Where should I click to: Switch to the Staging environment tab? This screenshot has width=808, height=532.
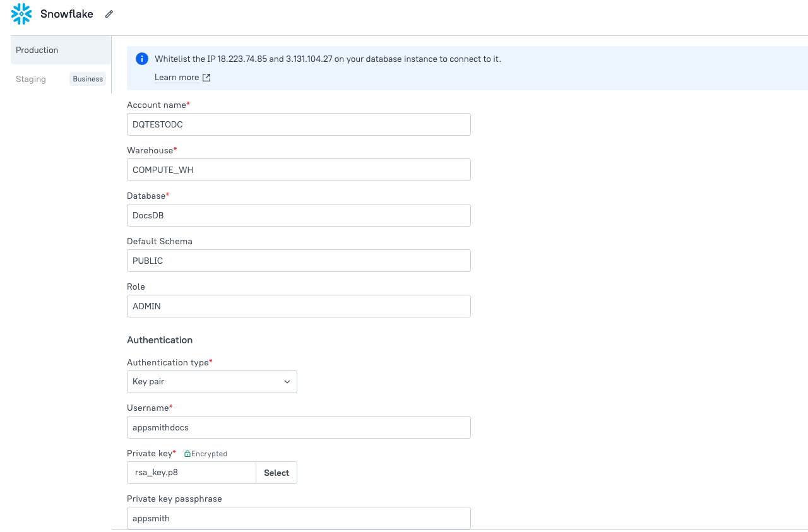(30, 79)
